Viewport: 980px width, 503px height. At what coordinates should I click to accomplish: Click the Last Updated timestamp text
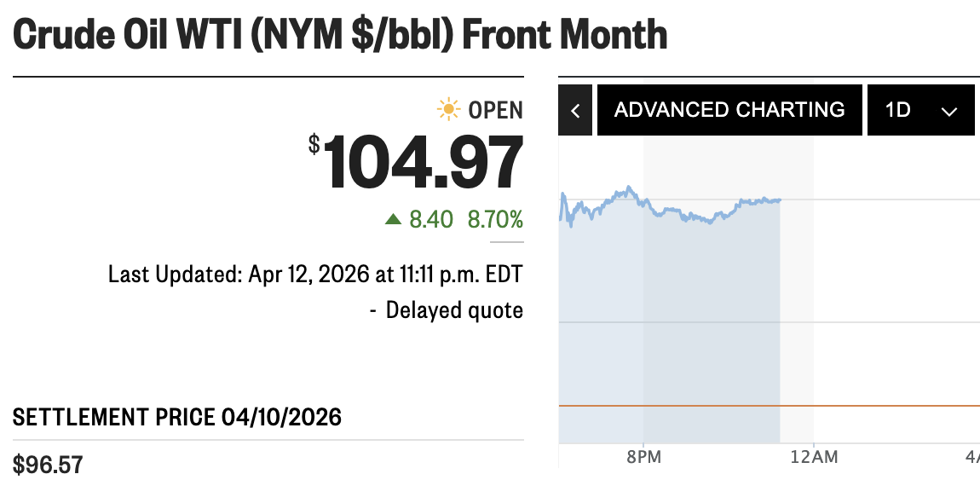click(x=315, y=274)
